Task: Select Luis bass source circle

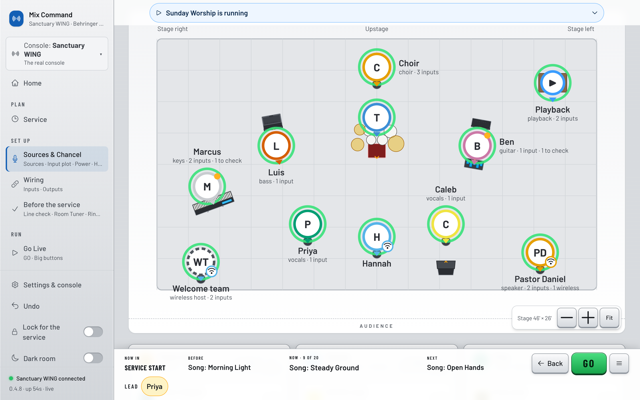Action: pos(276,146)
